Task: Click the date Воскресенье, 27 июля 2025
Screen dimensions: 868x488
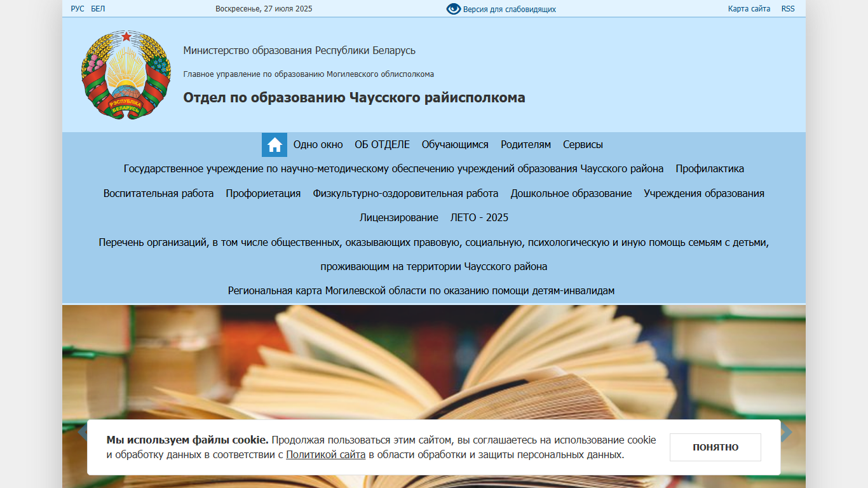Action: click(264, 9)
